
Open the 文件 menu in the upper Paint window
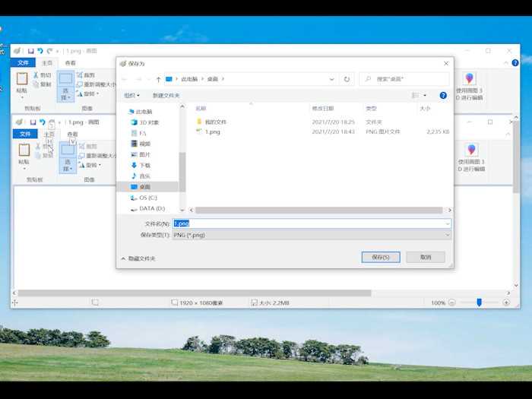tap(23, 63)
